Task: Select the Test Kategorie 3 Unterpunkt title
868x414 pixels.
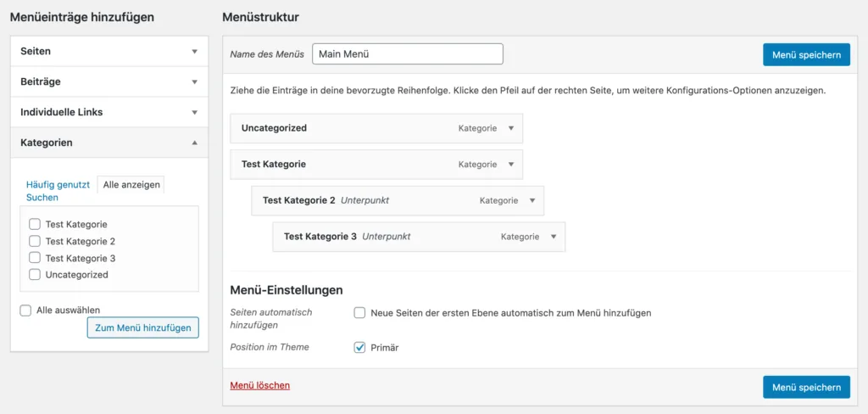Action: pyautogui.click(x=320, y=237)
